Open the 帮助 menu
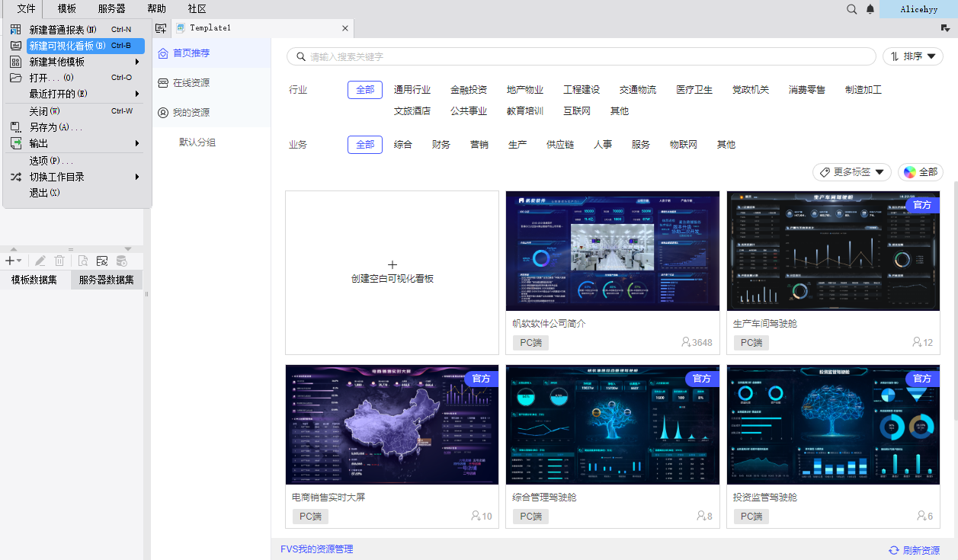958x560 pixels. click(x=156, y=9)
